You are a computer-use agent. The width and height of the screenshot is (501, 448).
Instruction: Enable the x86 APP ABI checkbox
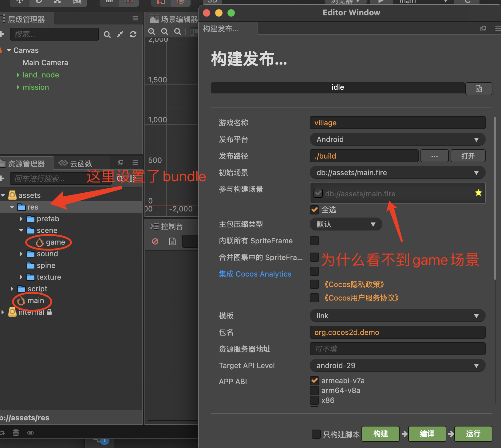pos(314,400)
